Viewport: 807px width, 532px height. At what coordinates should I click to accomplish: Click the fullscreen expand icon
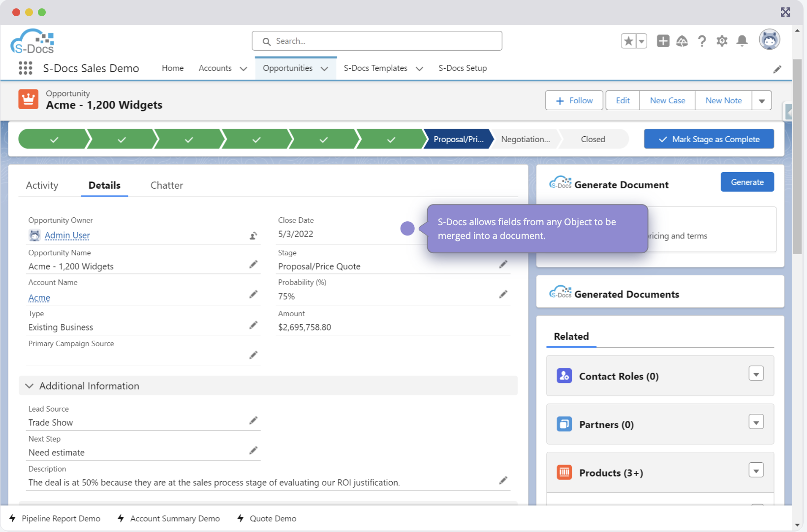[x=785, y=12]
